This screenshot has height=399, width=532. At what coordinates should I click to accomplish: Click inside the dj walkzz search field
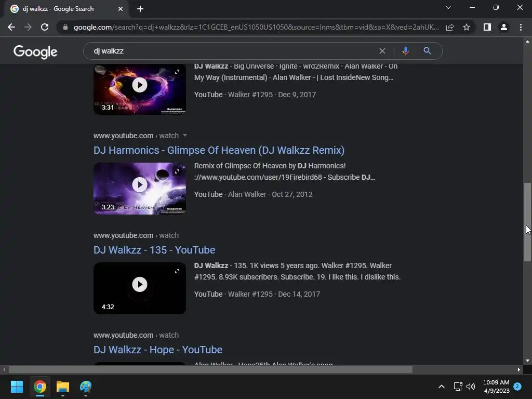tap(234, 51)
